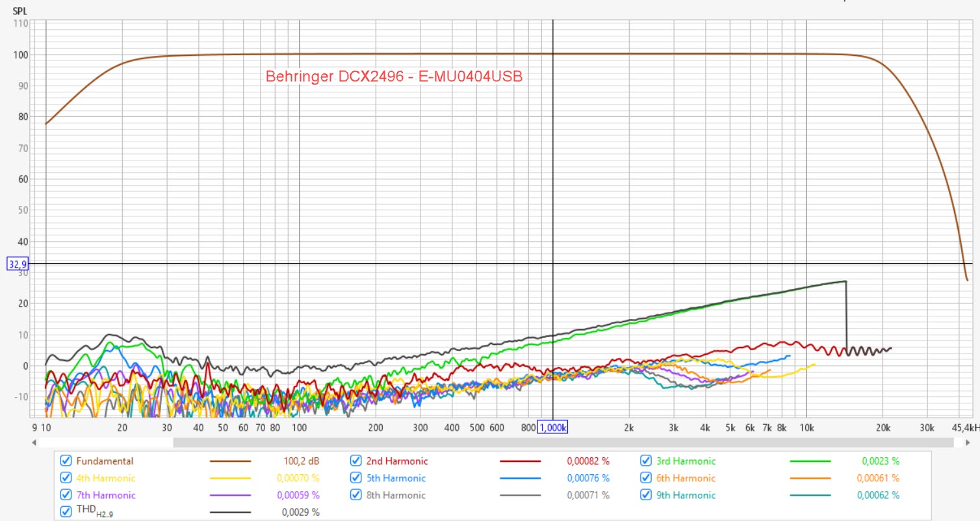Click the 4th Harmonic 0,00070 % value
Viewport: 980px width, 521px height.
[298, 478]
